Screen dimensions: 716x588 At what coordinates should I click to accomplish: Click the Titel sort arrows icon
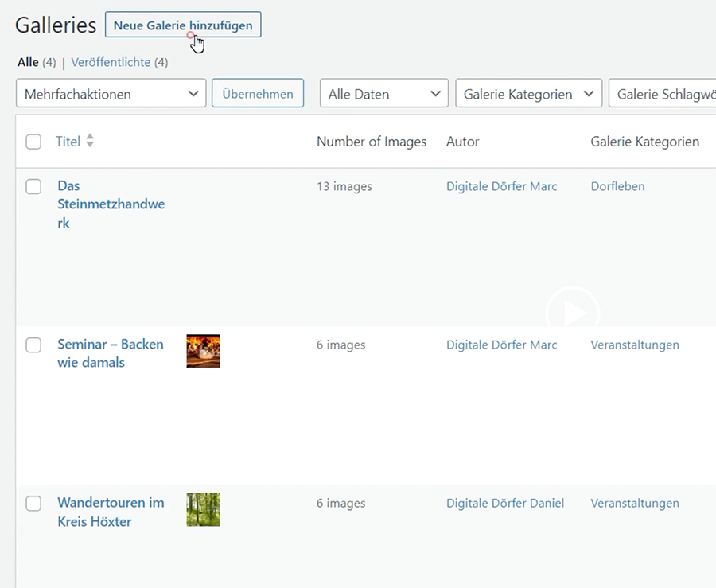pyautogui.click(x=90, y=141)
